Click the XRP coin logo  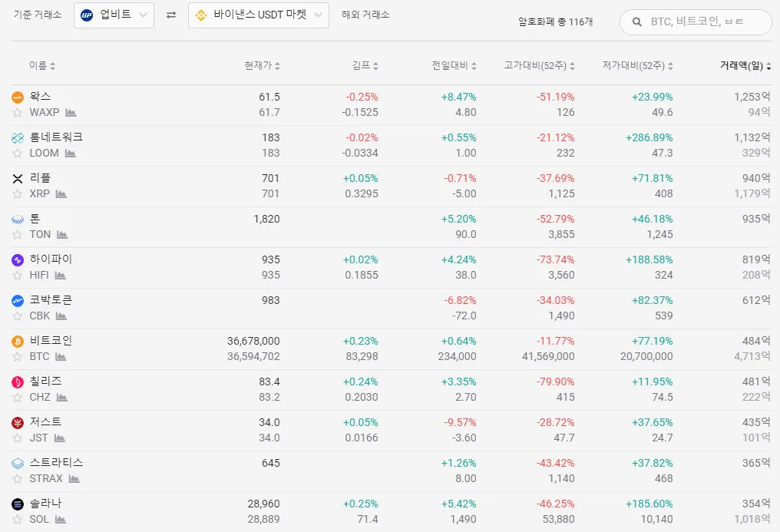(18, 179)
